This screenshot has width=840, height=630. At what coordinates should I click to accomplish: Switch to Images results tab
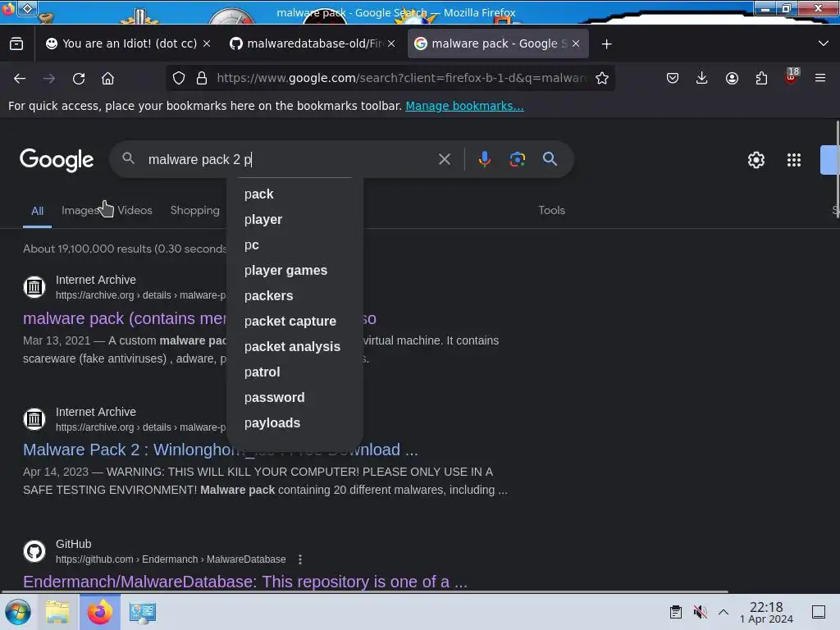click(80, 211)
